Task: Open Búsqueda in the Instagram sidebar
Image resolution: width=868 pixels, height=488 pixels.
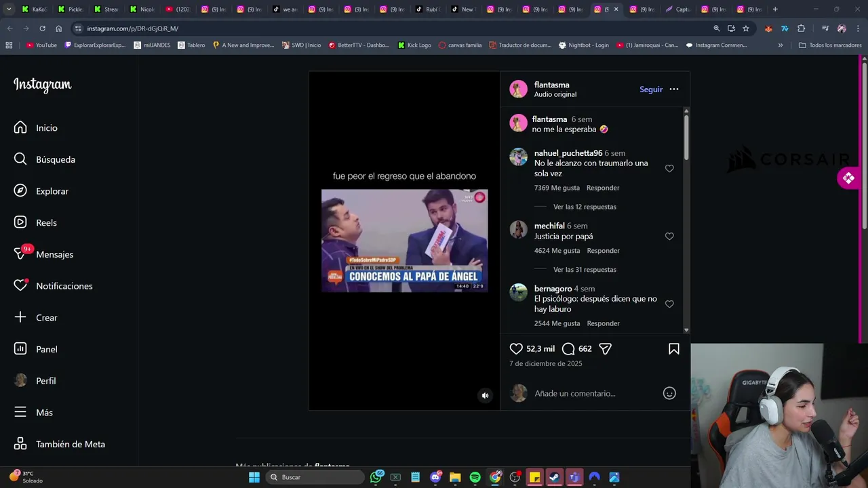Action: 45,159
